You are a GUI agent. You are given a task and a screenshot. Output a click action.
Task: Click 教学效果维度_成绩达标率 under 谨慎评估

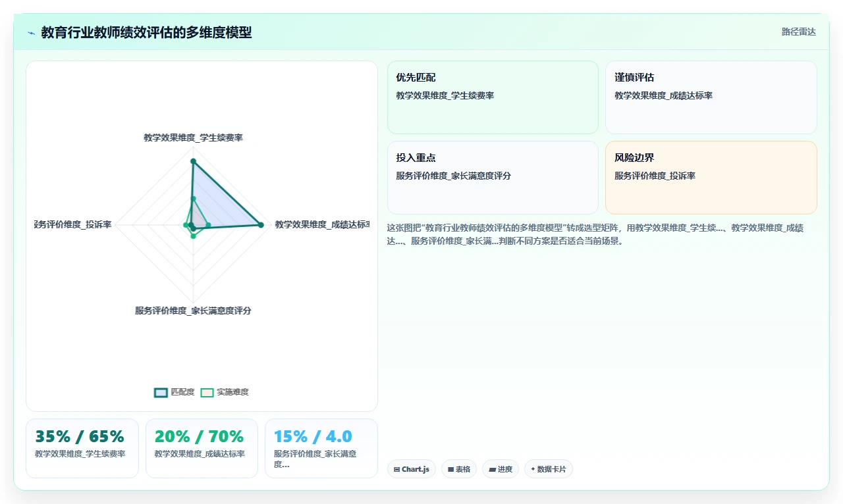(x=663, y=95)
